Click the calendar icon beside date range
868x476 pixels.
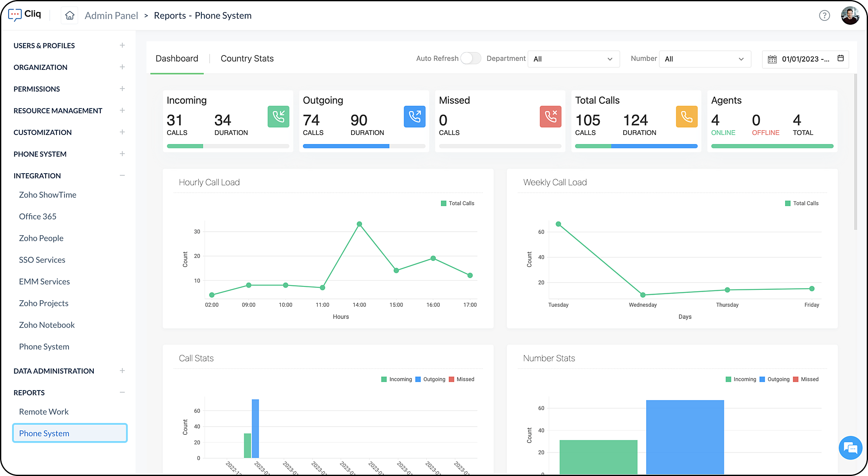point(840,59)
